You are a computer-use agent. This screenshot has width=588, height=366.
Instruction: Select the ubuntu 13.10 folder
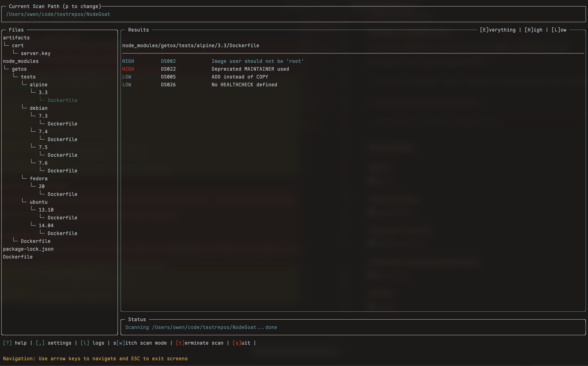pos(46,210)
